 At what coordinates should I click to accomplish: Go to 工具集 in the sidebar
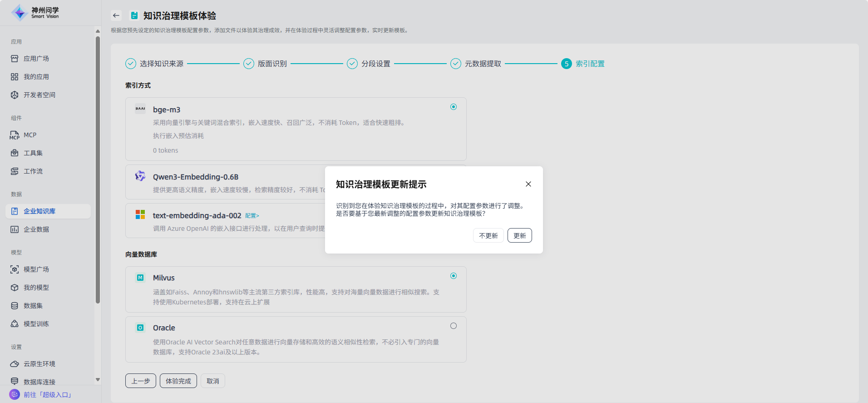click(33, 153)
